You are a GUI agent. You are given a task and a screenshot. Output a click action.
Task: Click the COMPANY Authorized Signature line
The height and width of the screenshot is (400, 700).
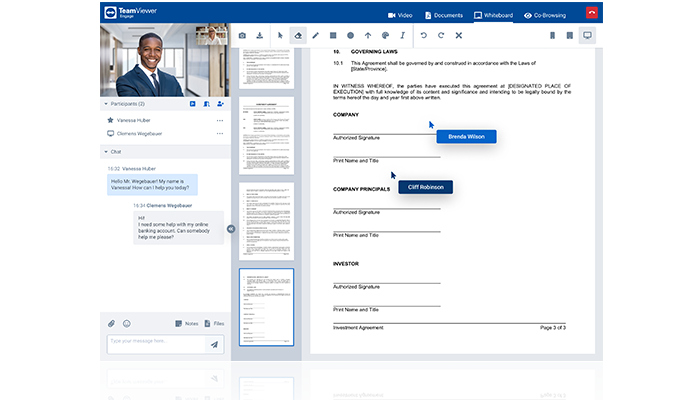click(387, 135)
